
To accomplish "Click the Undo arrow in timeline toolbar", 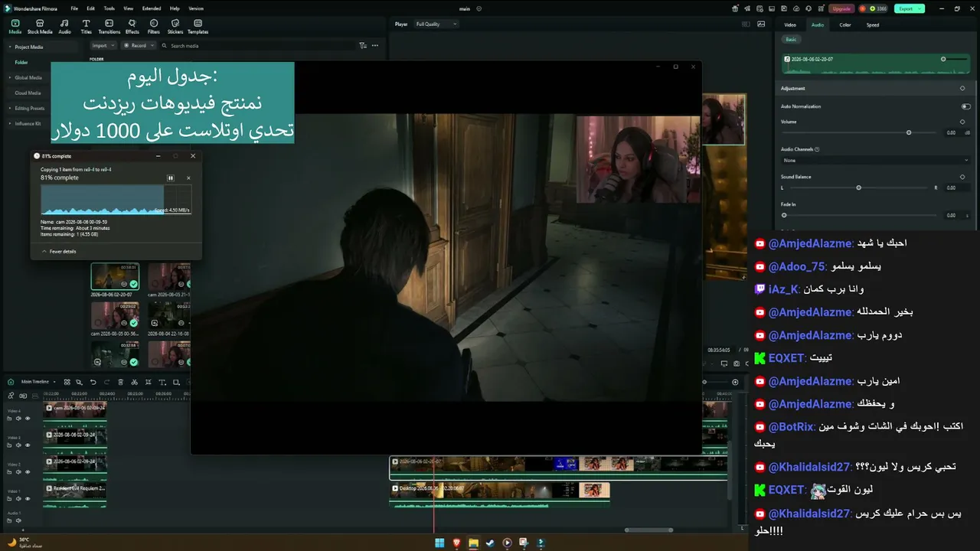I will click(93, 382).
